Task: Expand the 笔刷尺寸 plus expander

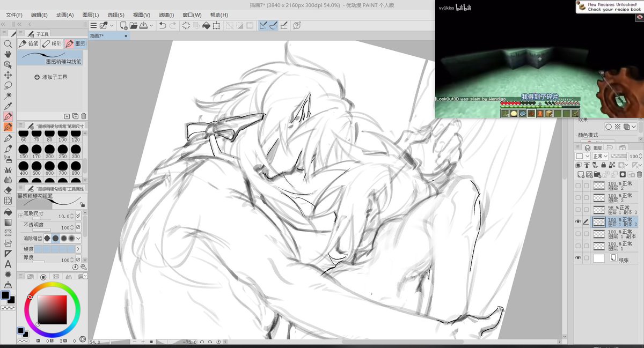Action: 21,216
